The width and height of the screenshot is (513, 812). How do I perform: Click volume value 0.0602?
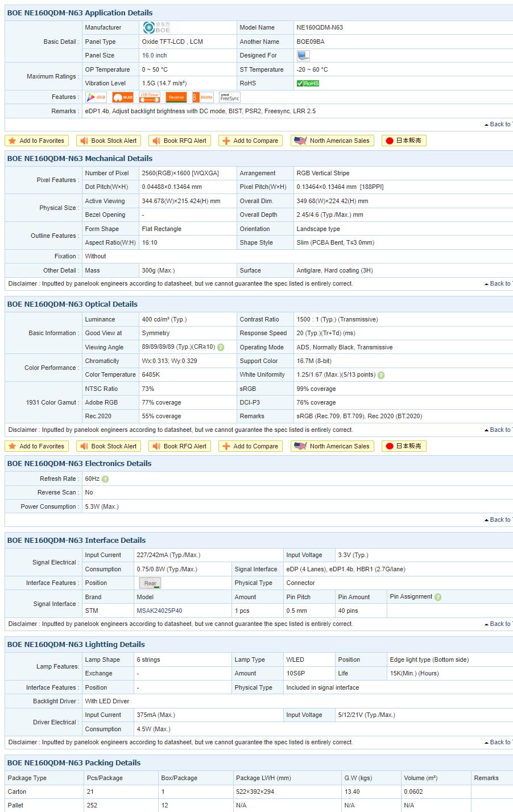[413, 792]
